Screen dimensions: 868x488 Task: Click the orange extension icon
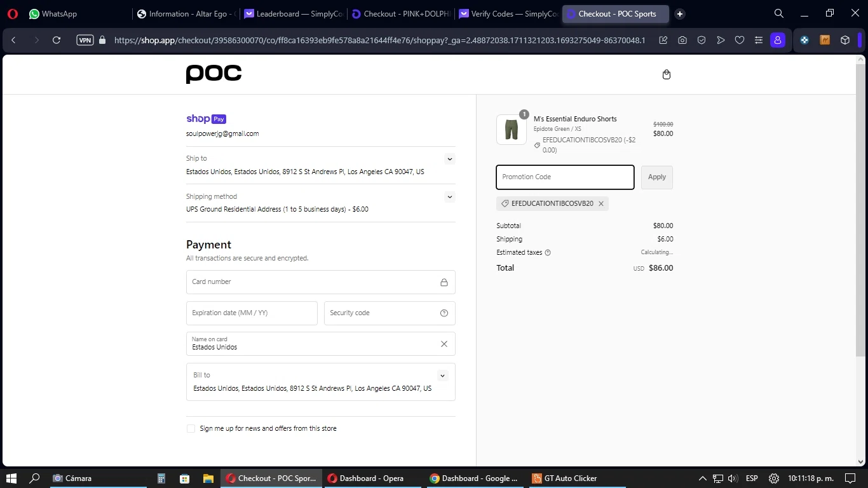825,40
